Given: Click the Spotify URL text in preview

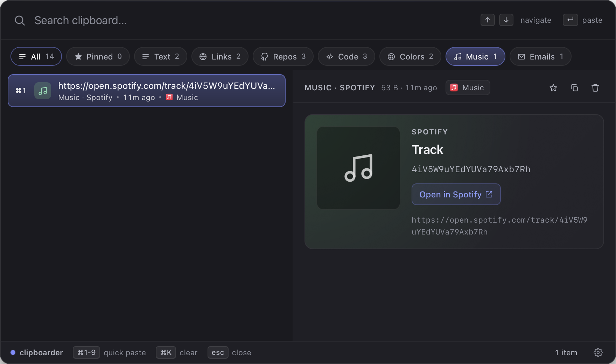Looking at the screenshot, I should tap(499, 226).
